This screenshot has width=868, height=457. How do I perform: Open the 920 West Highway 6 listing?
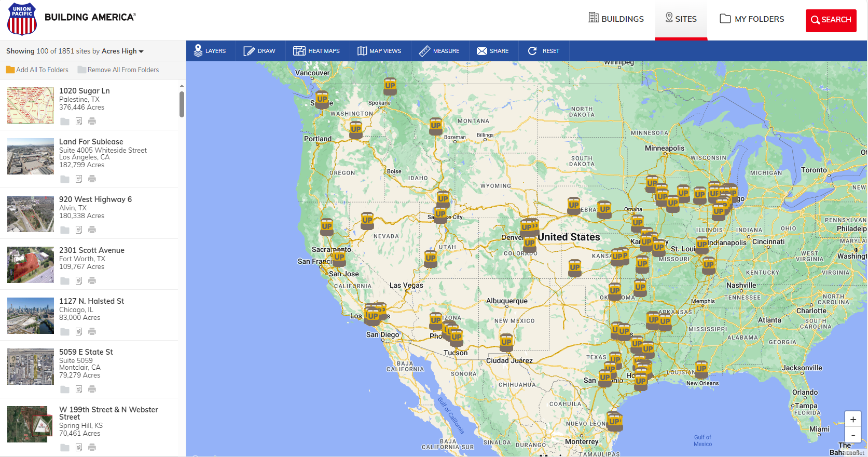coord(95,199)
